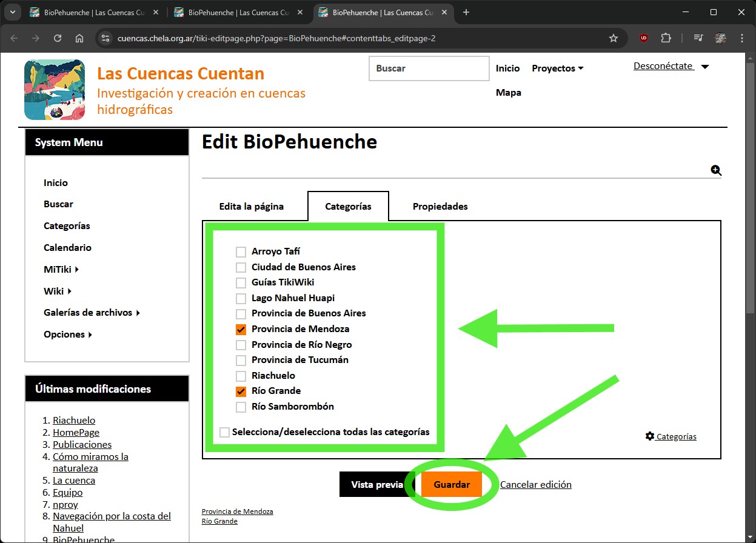
Task: Bookmark this page with the star icon
Action: coord(613,38)
